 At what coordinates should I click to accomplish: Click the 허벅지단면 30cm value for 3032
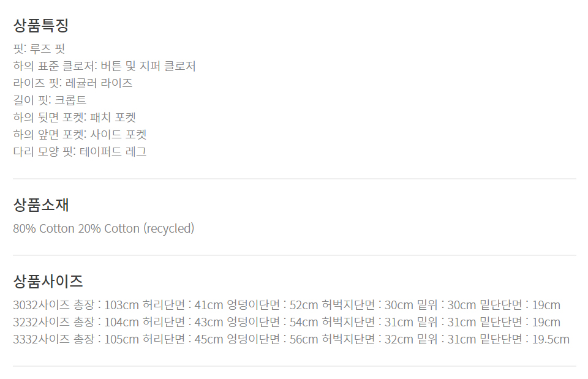click(399, 305)
